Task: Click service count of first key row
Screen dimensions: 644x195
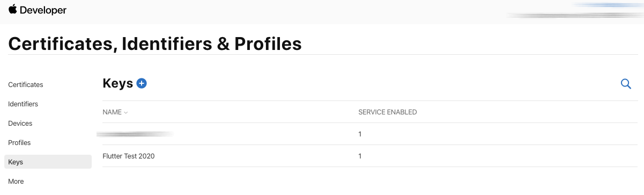Action: point(360,134)
